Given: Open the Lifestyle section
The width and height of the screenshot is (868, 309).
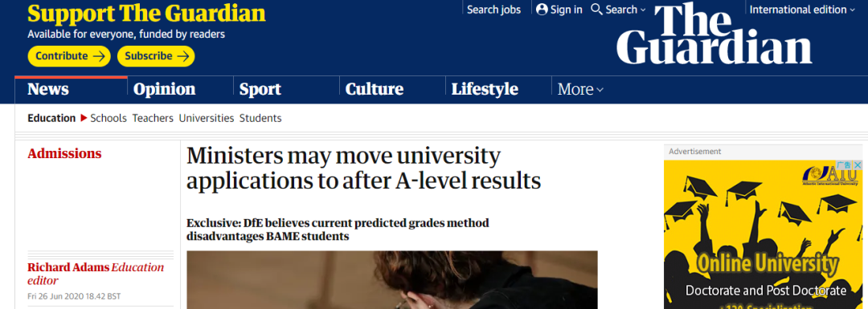Looking at the screenshot, I should tap(485, 90).
